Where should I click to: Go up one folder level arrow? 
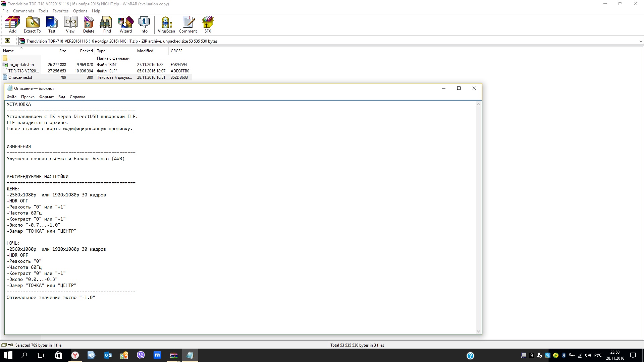(7, 41)
